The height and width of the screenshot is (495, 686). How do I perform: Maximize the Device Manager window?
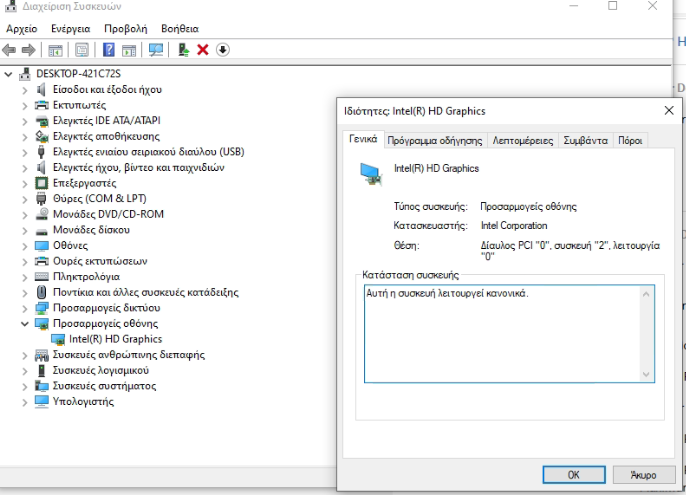(612, 6)
